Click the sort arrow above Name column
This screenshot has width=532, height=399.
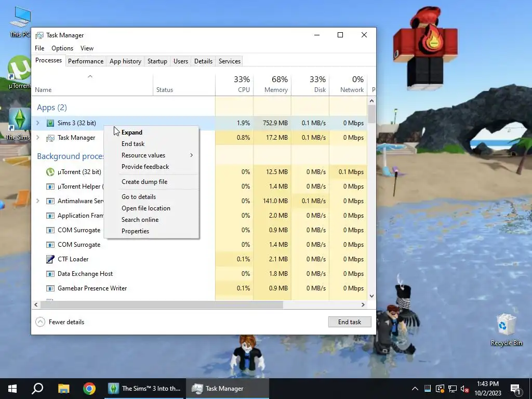(x=90, y=77)
